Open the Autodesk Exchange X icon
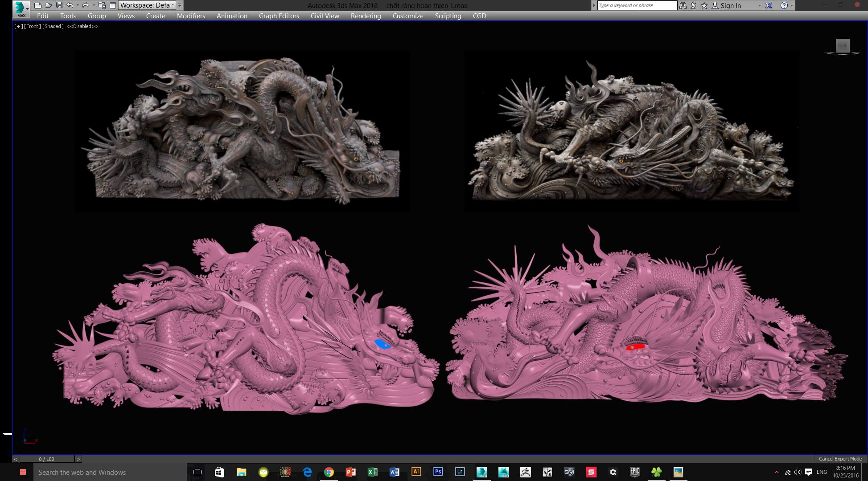The height and width of the screenshot is (481, 868). (769, 5)
